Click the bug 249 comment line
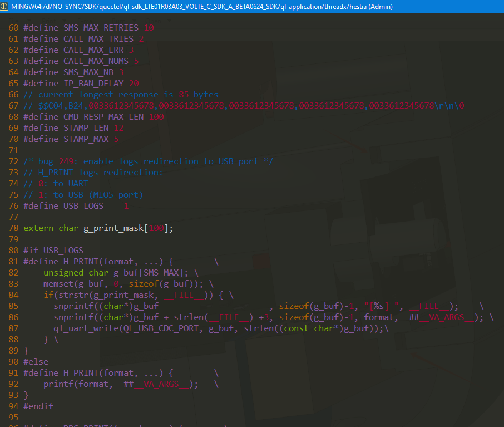 pyautogui.click(x=148, y=161)
